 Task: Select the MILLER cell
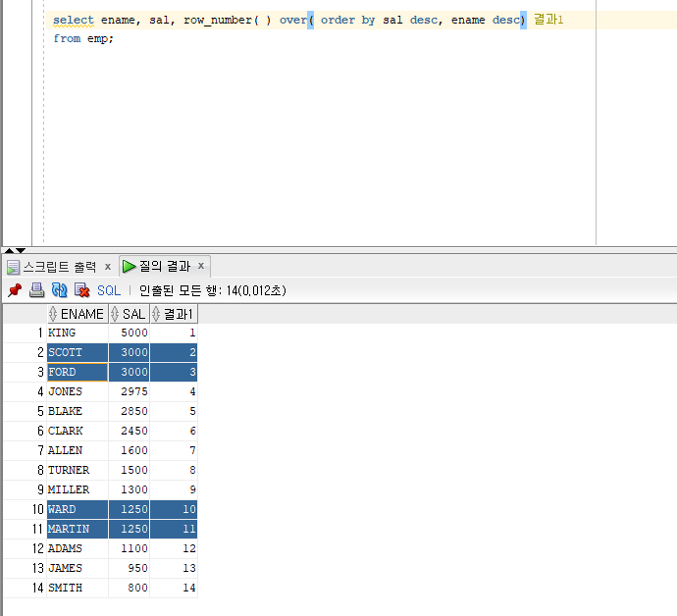[x=78, y=489]
